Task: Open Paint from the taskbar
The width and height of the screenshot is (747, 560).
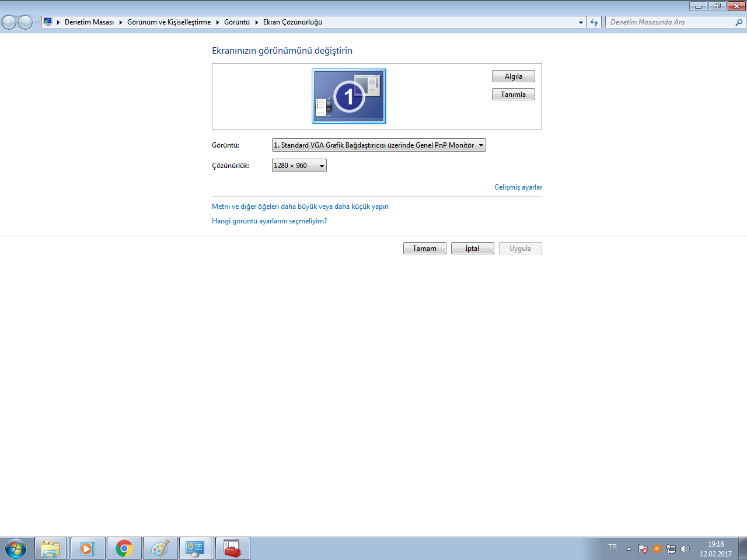Action: tap(160, 549)
